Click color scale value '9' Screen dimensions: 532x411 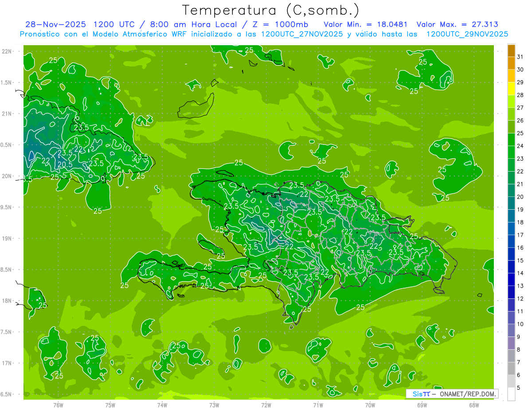click(x=519, y=337)
